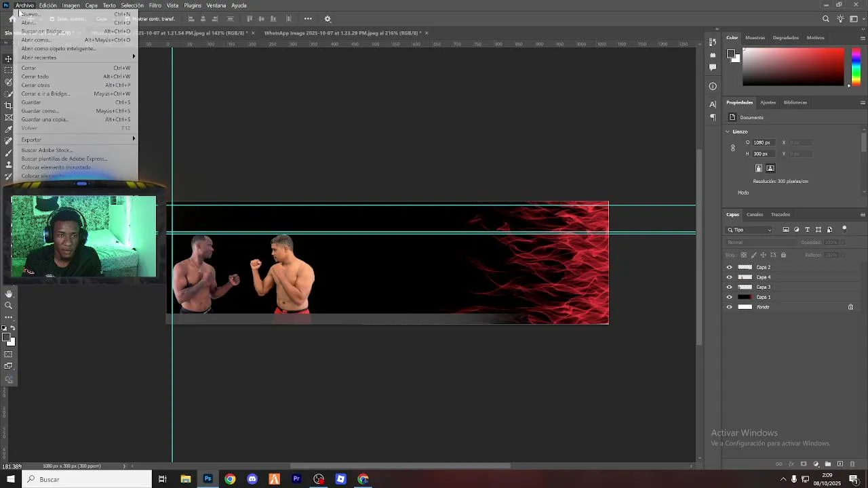Hide the Capa 1 layer
The height and width of the screenshot is (488, 868).
pyautogui.click(x=730, y=297)
